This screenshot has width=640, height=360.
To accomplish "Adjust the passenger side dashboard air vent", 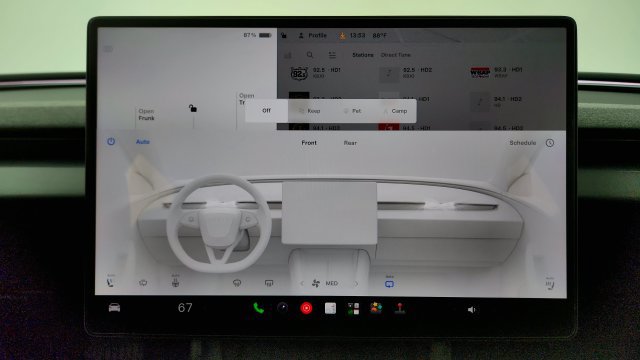I will tap(440, 204).
